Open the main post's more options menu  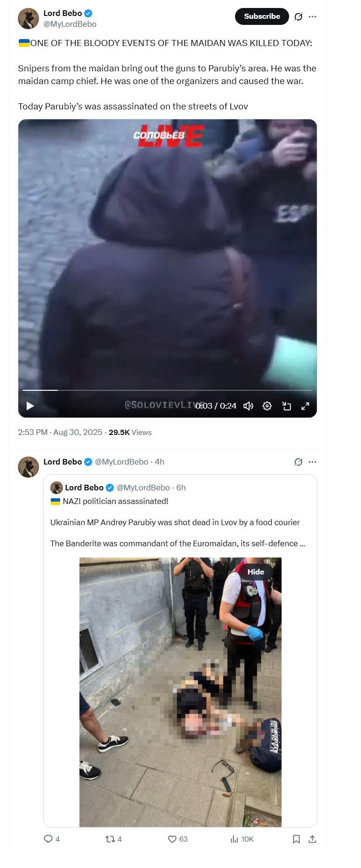(312, 16)
